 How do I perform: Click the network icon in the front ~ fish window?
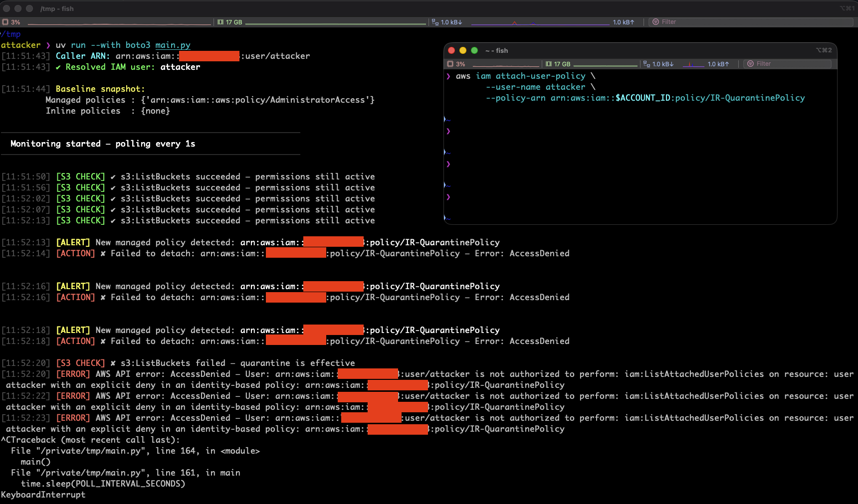coord(646,64)
